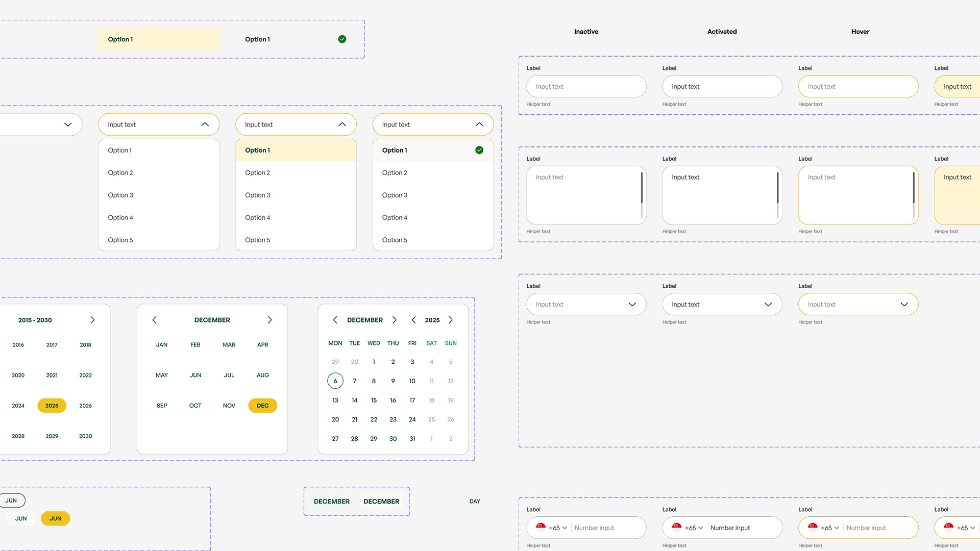This screenshot has height=551, width=980.
Task: Collapse the second open dropdown with highlighted option
Action: pos(342,124)
